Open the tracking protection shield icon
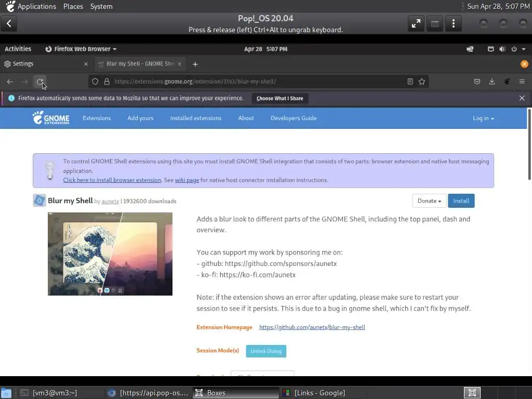 pyautogui.click(x=96, y=82)
